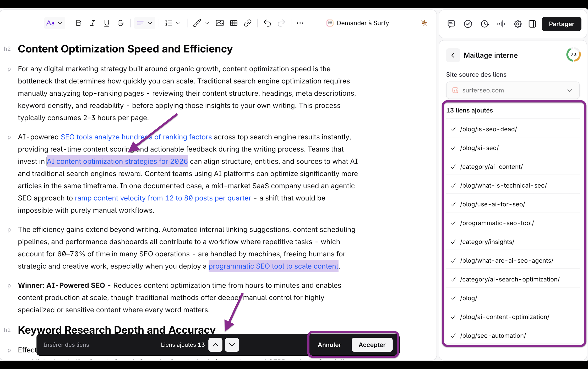This screenshot has height=369, width=588.
Task: Select the /blog/seo-automation/ link row
Action: click(x=513, y=336)
